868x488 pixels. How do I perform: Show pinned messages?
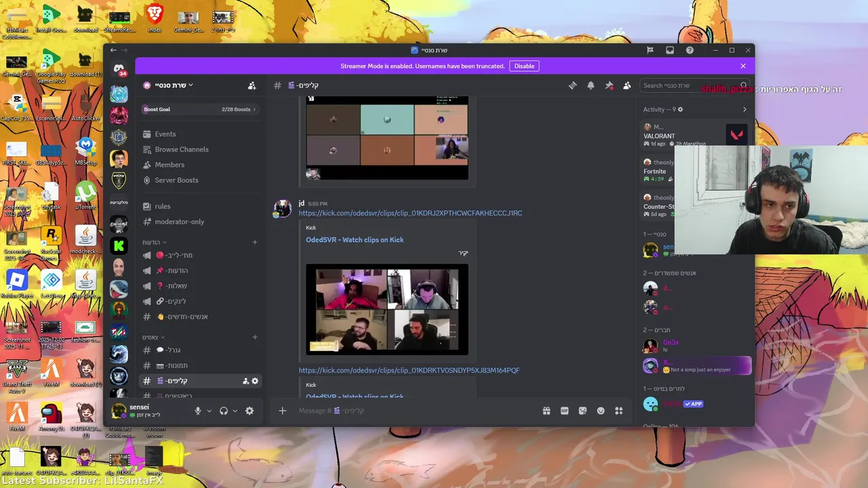click(x=609, y=85)
